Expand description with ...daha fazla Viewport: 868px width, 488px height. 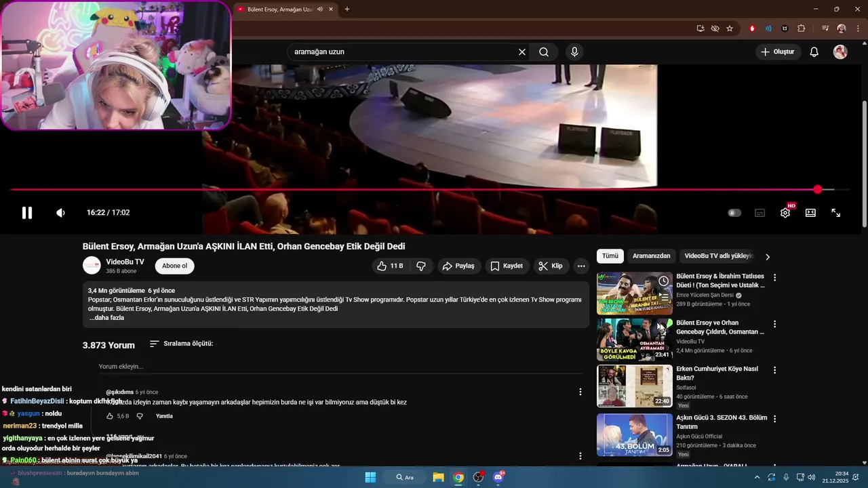click(106, 318)
